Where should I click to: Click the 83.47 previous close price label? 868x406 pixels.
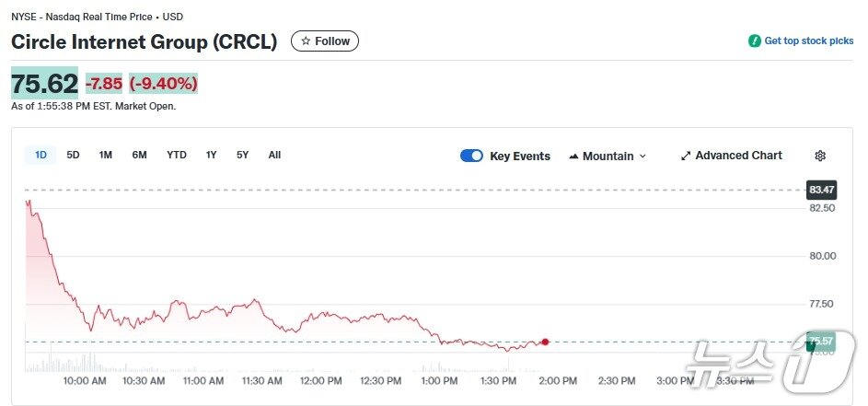point(821,190)
